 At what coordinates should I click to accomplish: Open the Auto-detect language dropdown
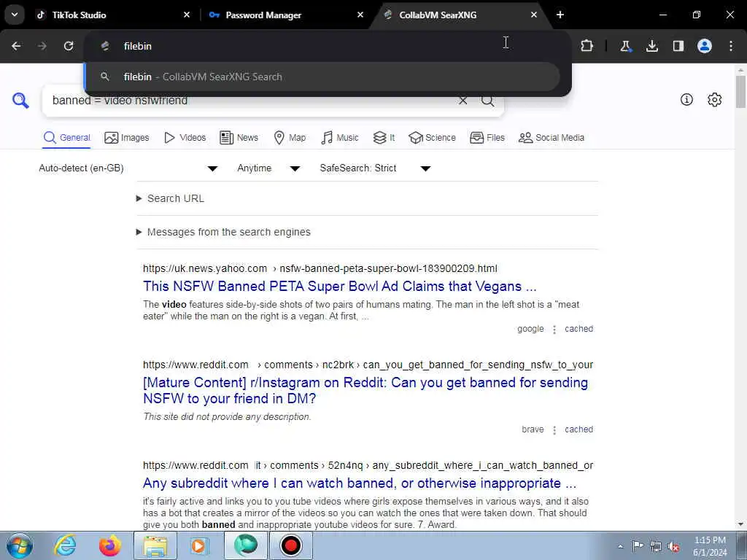(x=128, y=168)
